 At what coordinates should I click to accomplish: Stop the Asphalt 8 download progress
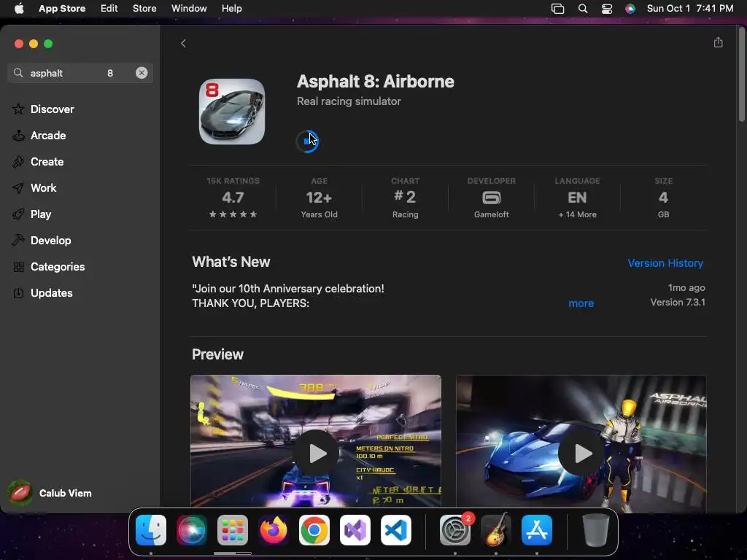tap(307, 141)
